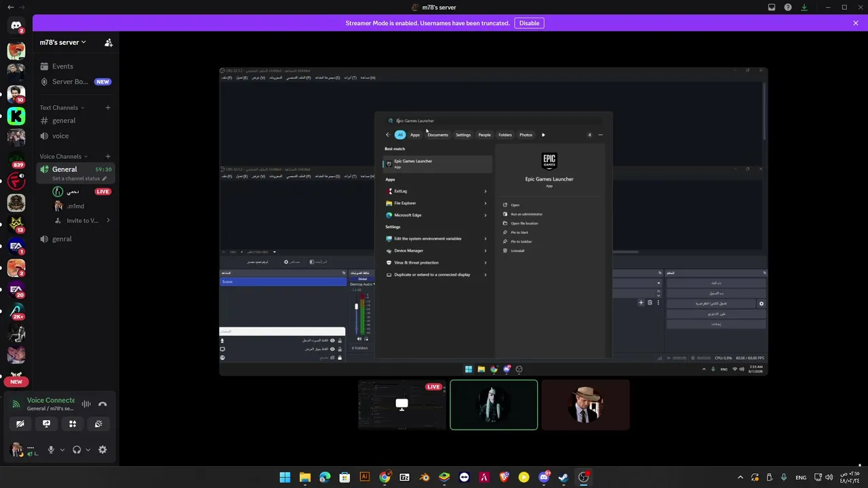
Task: Collapse the Voice Channels category
Action: pos(64,157)
